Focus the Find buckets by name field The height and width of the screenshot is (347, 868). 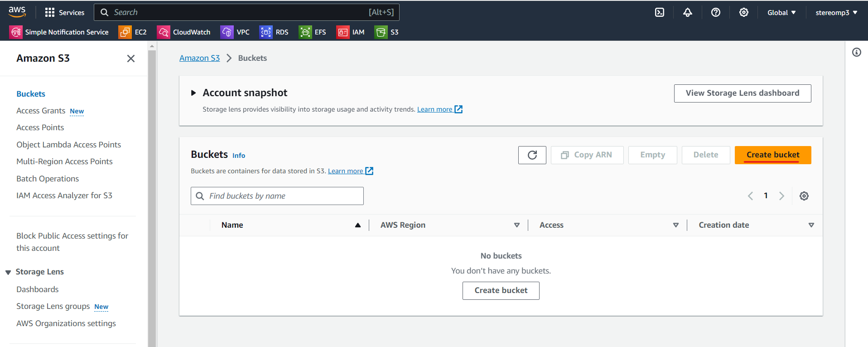tap(277, 196)
